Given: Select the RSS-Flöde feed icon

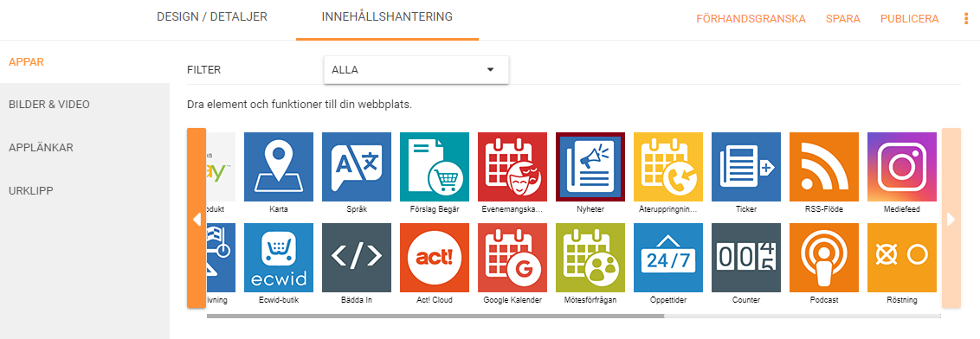Looking at the screenshot, I should [x=824, y=167].
